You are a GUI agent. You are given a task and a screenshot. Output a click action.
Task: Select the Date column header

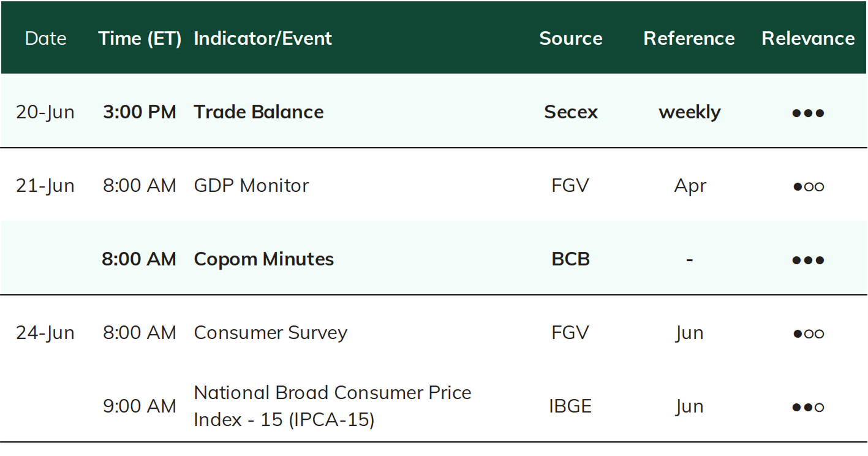click(45, 38)
